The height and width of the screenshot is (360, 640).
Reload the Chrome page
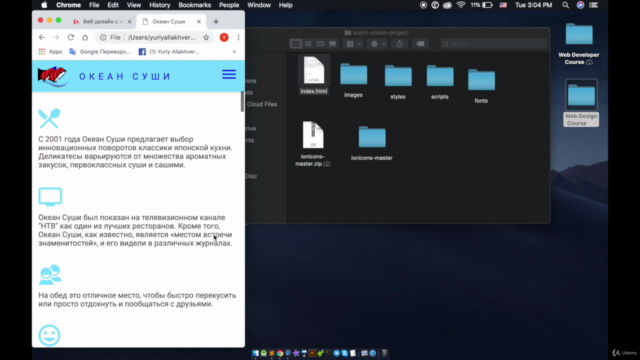pos(71,38)
